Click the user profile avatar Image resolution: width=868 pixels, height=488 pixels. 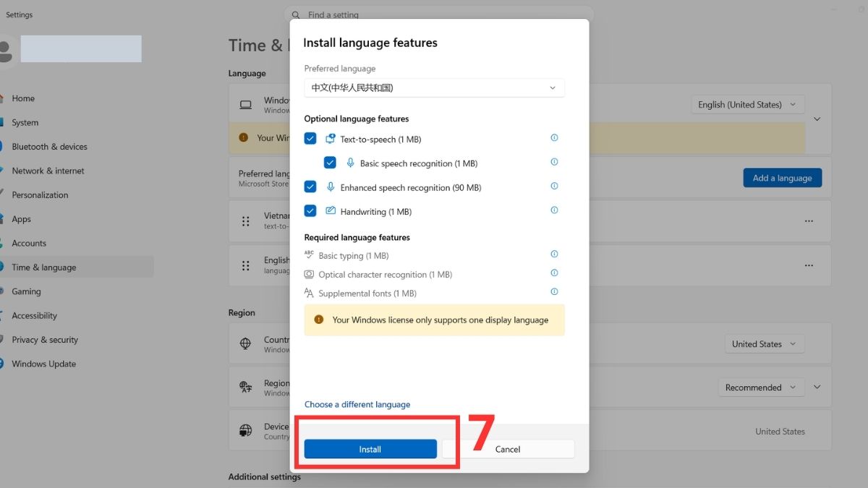click(4, 51)
